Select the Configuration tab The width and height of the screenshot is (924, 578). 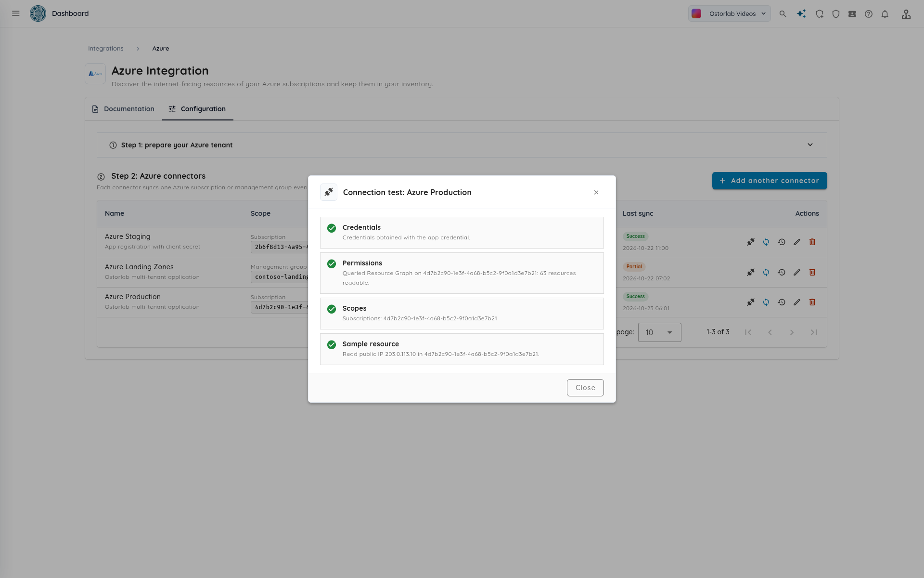[x=197, y=109]
